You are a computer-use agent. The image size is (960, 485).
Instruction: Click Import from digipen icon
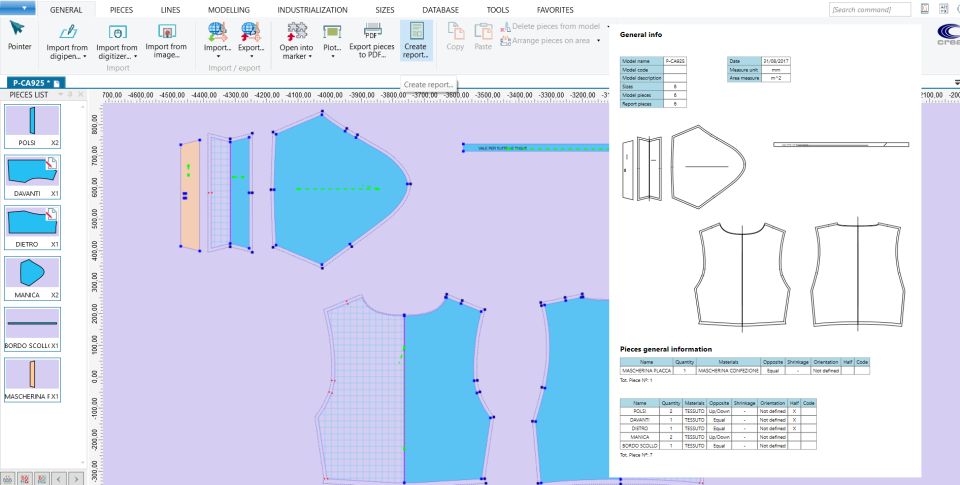(x=68, y=32)
